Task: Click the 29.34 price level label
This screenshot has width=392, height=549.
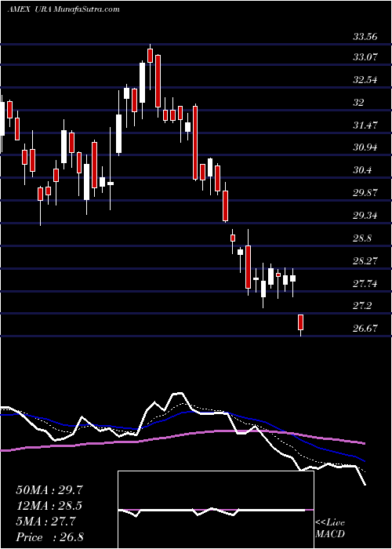Action: [365, 216]
